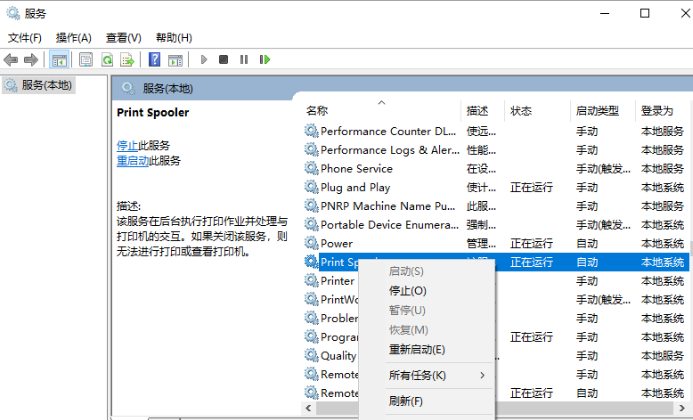Click the 重启动 service link
The height and width of the screenshot is (420, 693).
click(x=133, y=161)
